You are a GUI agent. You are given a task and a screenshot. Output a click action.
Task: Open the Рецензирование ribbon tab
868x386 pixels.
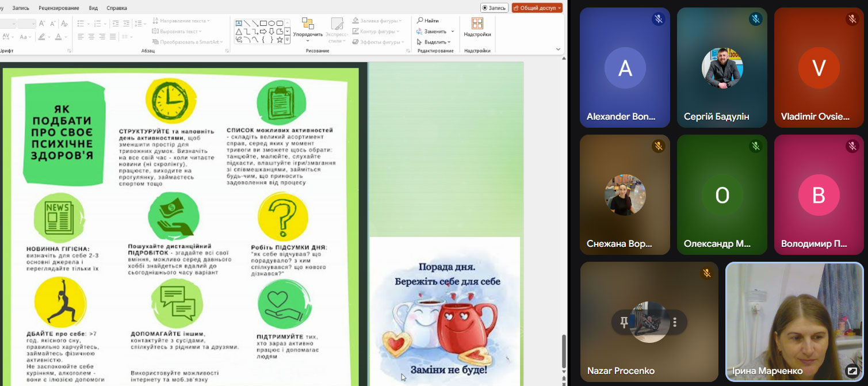59,8
